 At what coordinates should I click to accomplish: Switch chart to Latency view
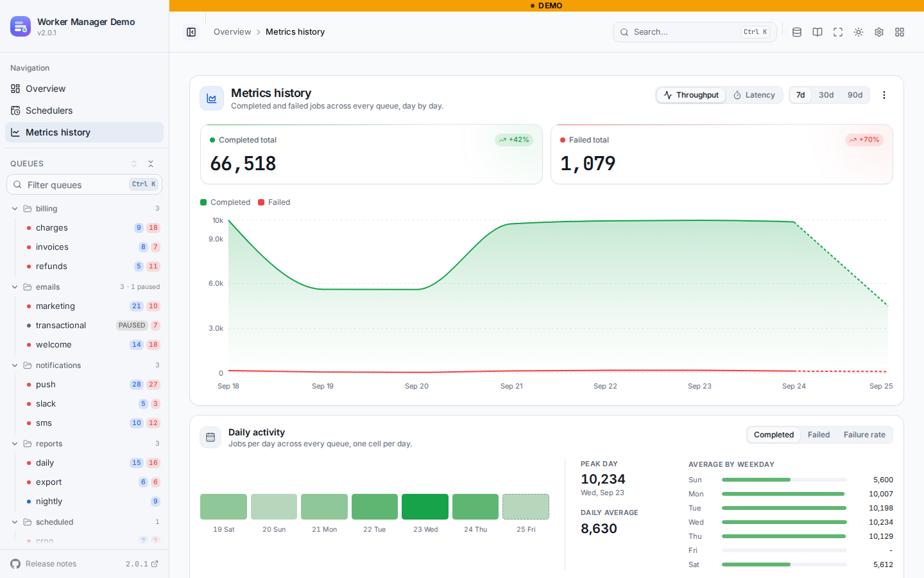click(x=754, y=95)
